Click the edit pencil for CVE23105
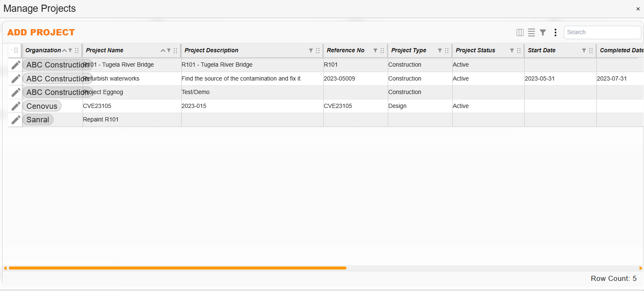This screenshot has height=291, width=644. [x=15, y=106]
